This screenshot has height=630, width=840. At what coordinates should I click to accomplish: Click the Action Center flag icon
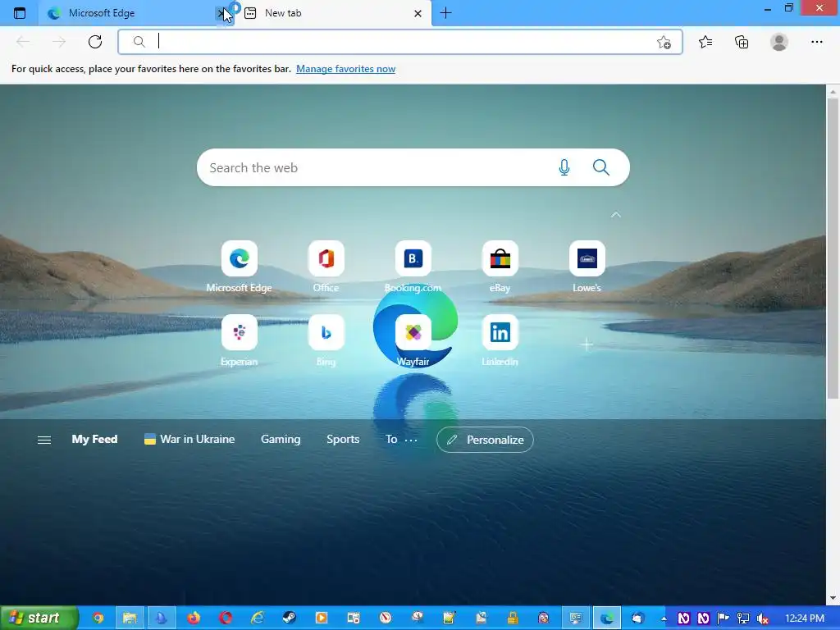click(724, 619)
